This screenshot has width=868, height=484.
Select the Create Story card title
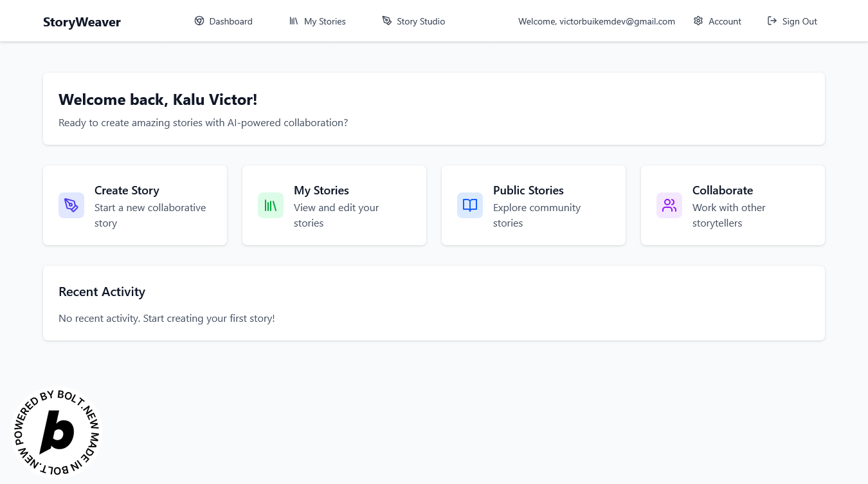point(127,191)
